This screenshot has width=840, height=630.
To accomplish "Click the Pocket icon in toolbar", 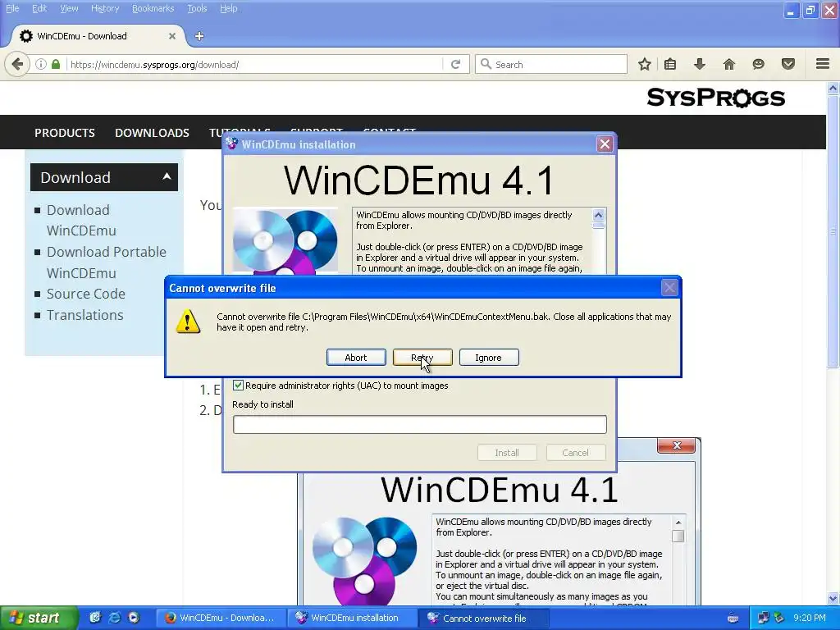I will pos(788,64).
